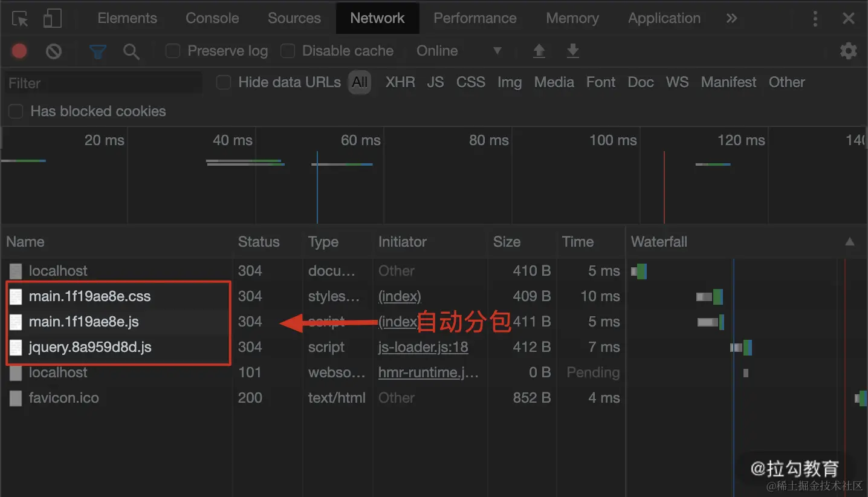Open the Sources tab
The width and height of the screenshot is (868, 497).
click(294, 18)
